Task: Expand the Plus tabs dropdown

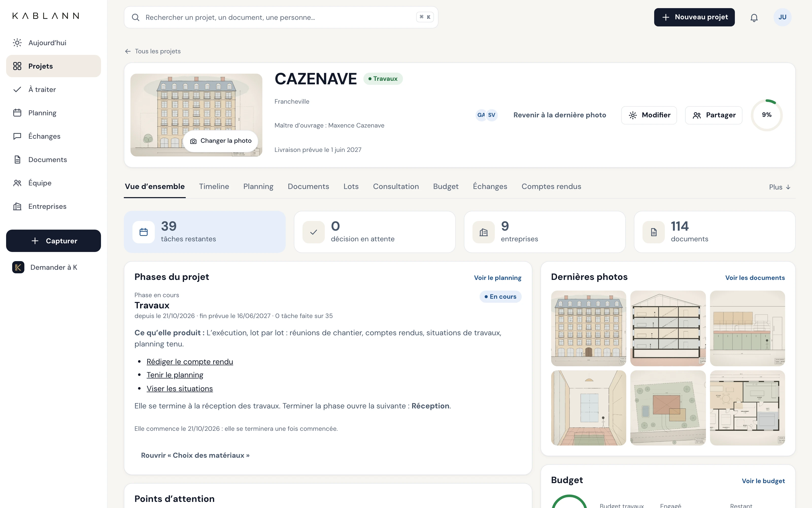Action: [780, 187]
